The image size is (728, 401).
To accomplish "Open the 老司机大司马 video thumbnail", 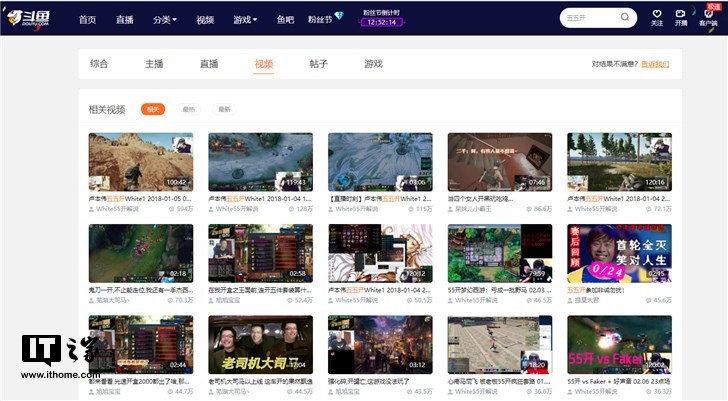I will tap(260, 345).
